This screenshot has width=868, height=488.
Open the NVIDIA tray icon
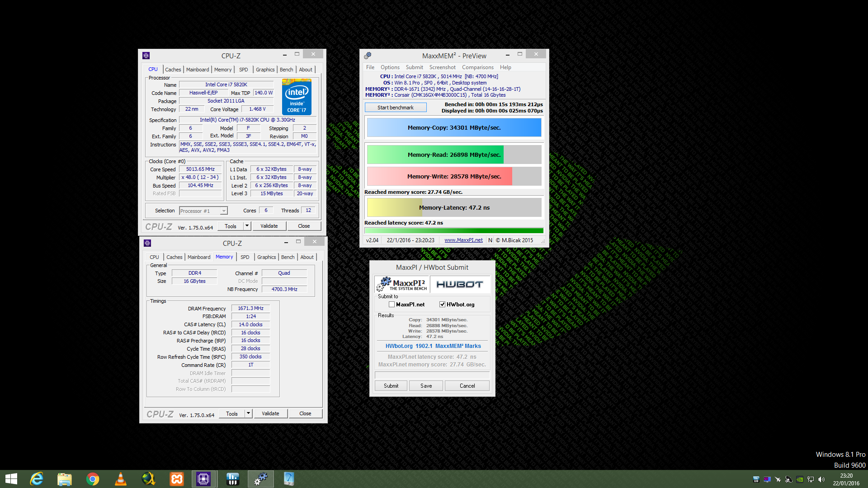[800, 479]
